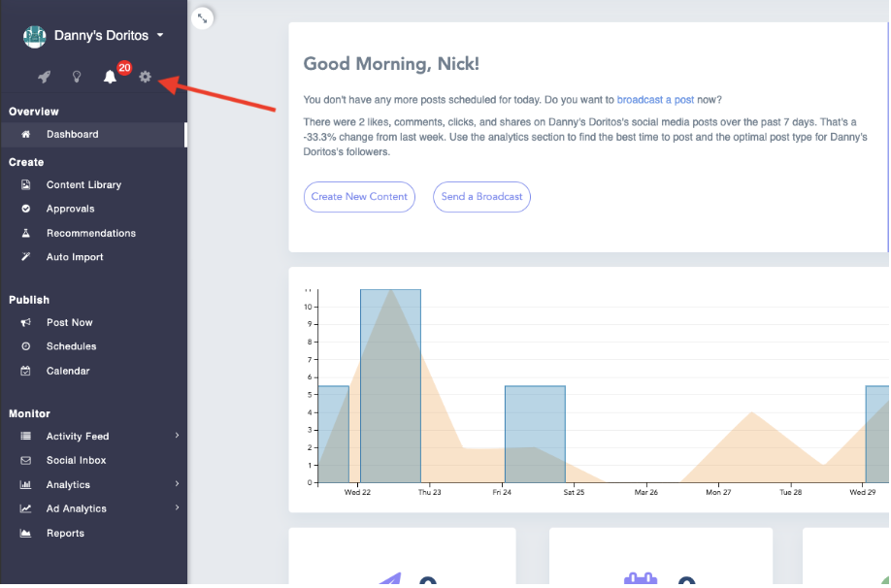Open the Social Inbox menu item
Image resolution: width=891 pixels, height=588 pixels.
tap(76, 460)
